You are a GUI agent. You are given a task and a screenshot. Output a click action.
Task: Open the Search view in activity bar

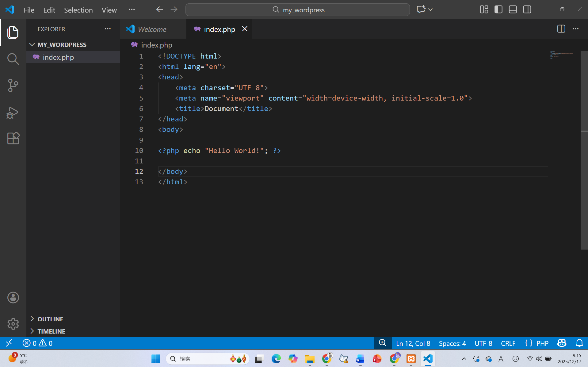pyautogui.click(x=13, y=59)
